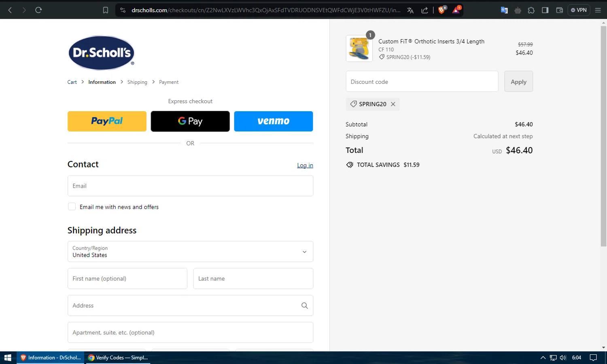
Task: Focus the Discount code field
Action: pyautogui.click(x=422, y=82)
